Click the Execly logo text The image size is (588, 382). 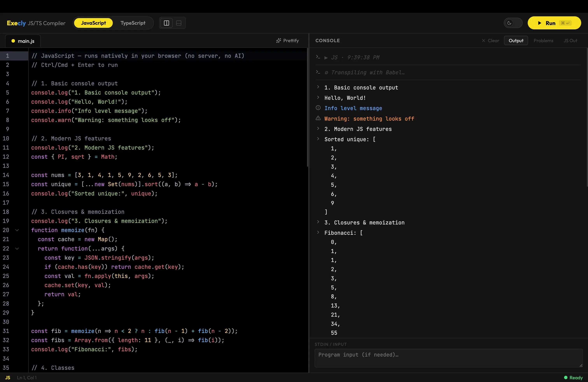pos(16,23)
